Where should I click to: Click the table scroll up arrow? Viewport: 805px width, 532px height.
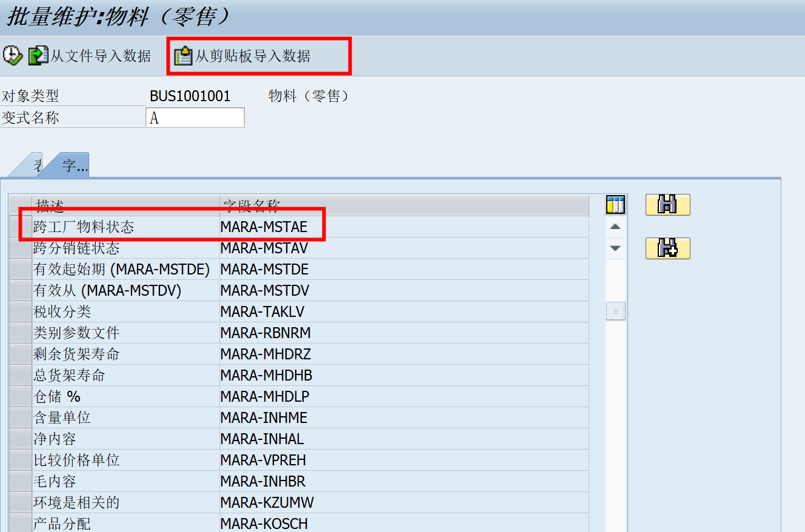click(x=615, y=227)
